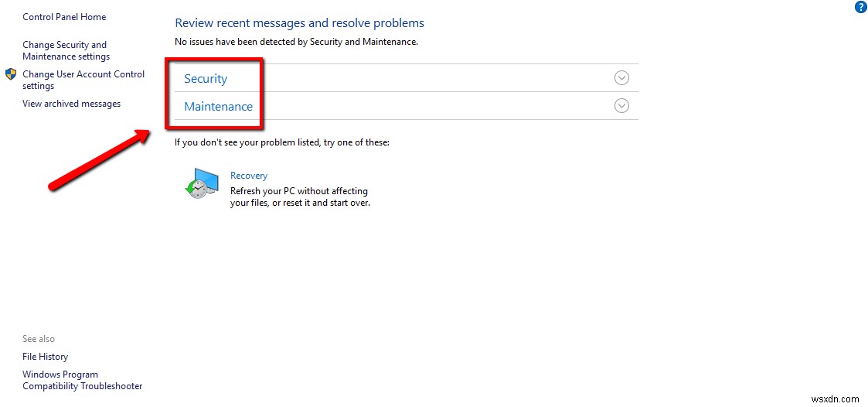This screenshot has width=868, height=407.
Task: Open the Recovery link
Action: pos(249,175)
